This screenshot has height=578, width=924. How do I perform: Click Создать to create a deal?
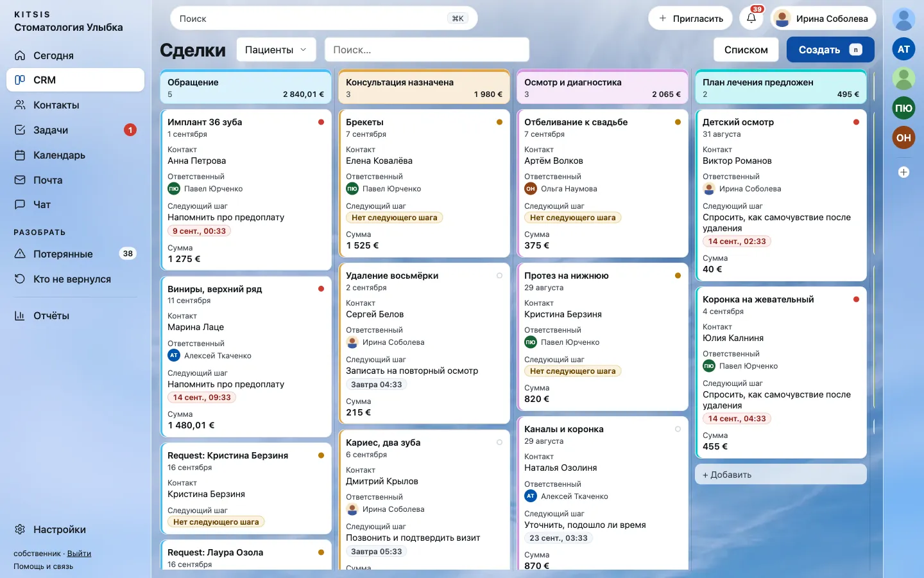tap(830, 49)
